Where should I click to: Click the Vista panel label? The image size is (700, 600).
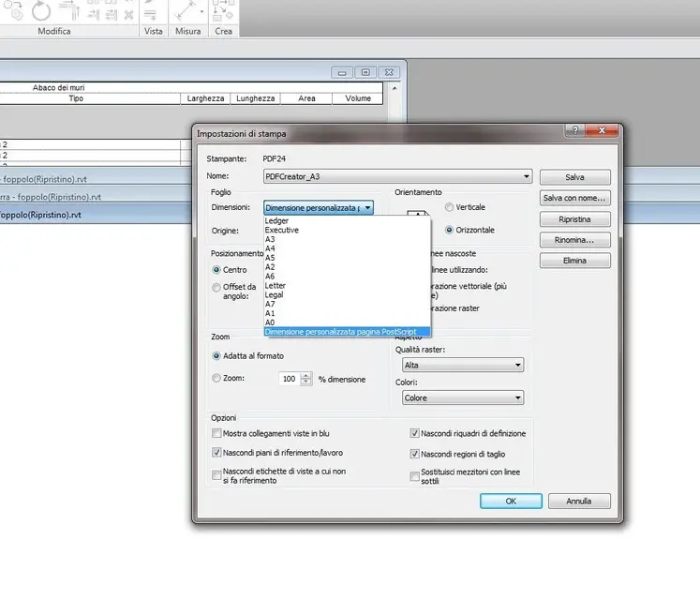tap(153, 31)
